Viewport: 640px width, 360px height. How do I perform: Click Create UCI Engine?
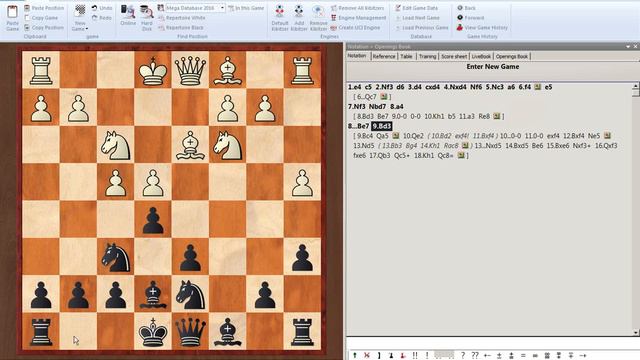[356, 27]
